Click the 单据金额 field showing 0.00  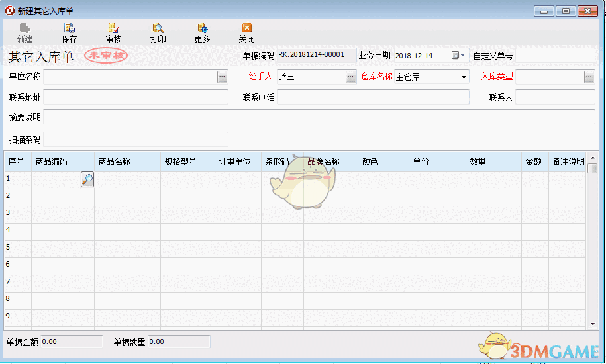[72, 341]
